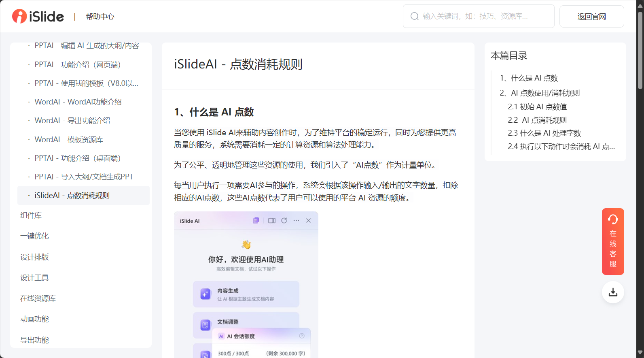This screenshot has width=644, height=358.
Task: Select iSlideAI - 点数消耗规则 in sidebar
Action: [83, 195]
